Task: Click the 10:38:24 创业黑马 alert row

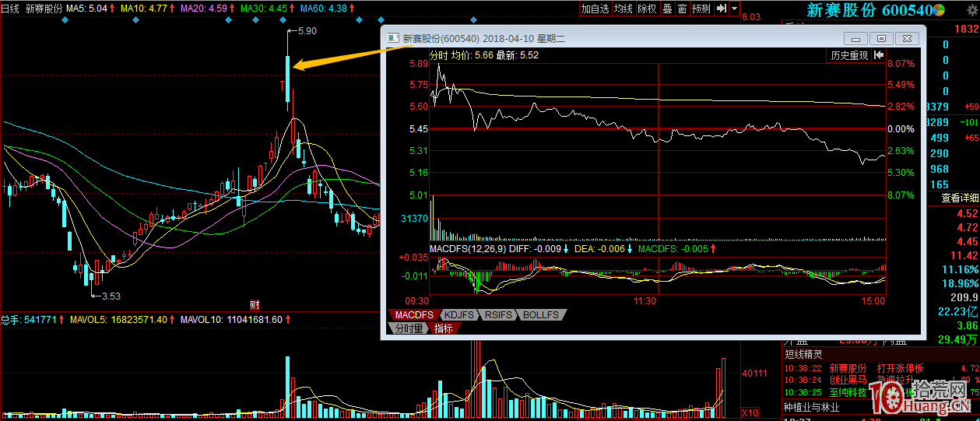Action: tap(881, 380)
